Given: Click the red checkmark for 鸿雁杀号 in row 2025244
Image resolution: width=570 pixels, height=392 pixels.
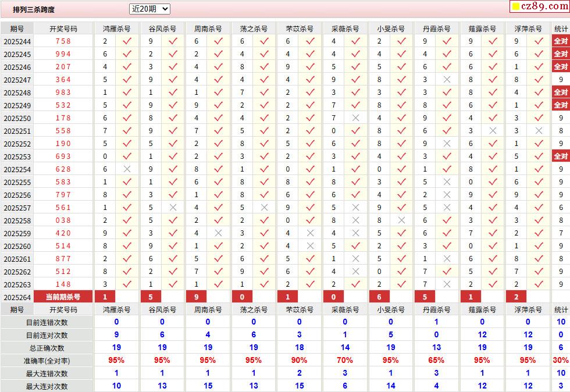Looking at the screenshot, I should [127, 41].
